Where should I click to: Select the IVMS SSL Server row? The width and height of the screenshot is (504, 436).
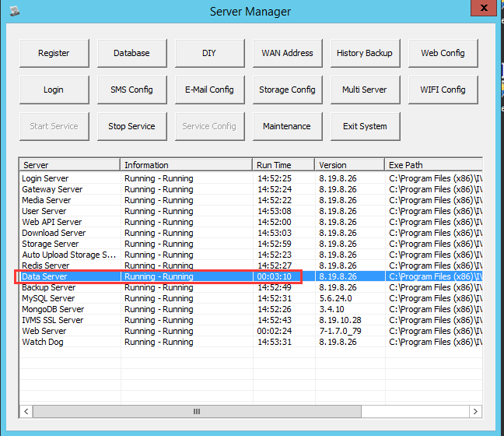250,321
